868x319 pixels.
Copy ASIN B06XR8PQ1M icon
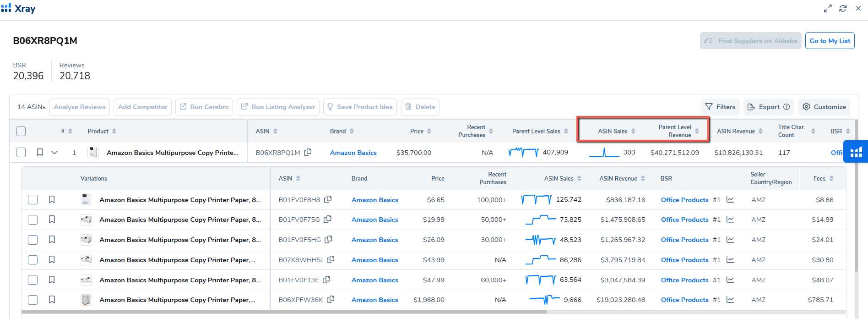click(x=308, y=152)
